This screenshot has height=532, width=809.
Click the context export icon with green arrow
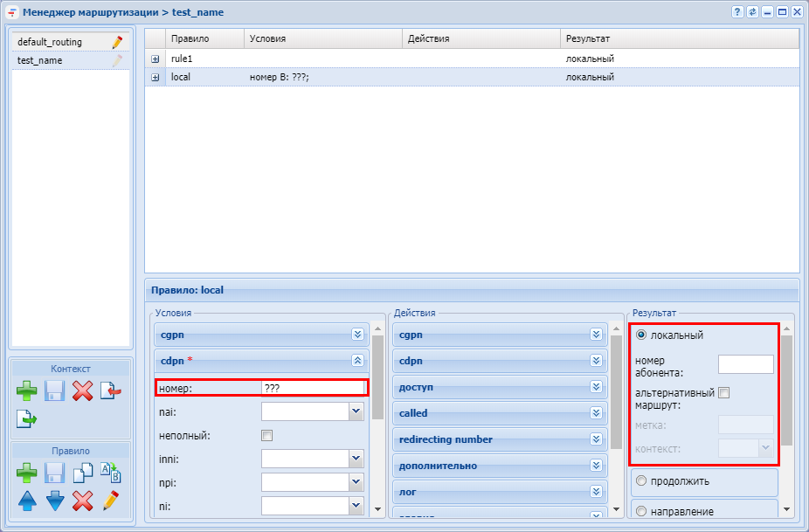point(27,418)
